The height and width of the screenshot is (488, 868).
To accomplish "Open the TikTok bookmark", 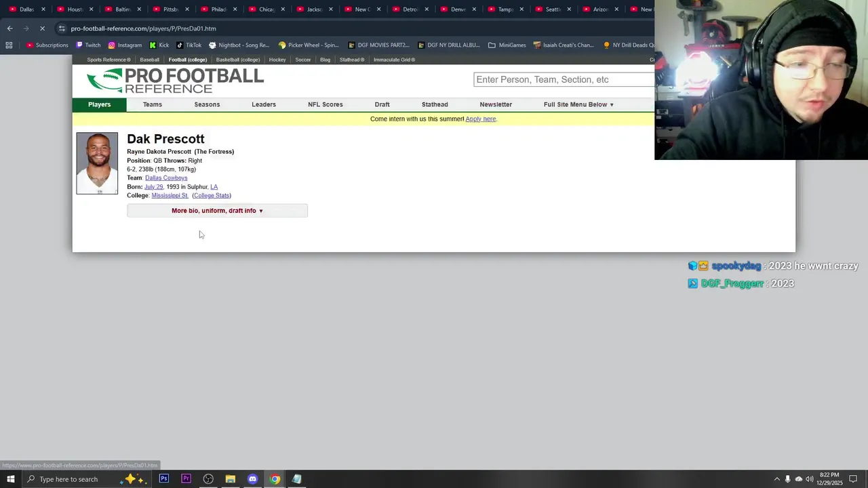I will (x=189, y=45).
